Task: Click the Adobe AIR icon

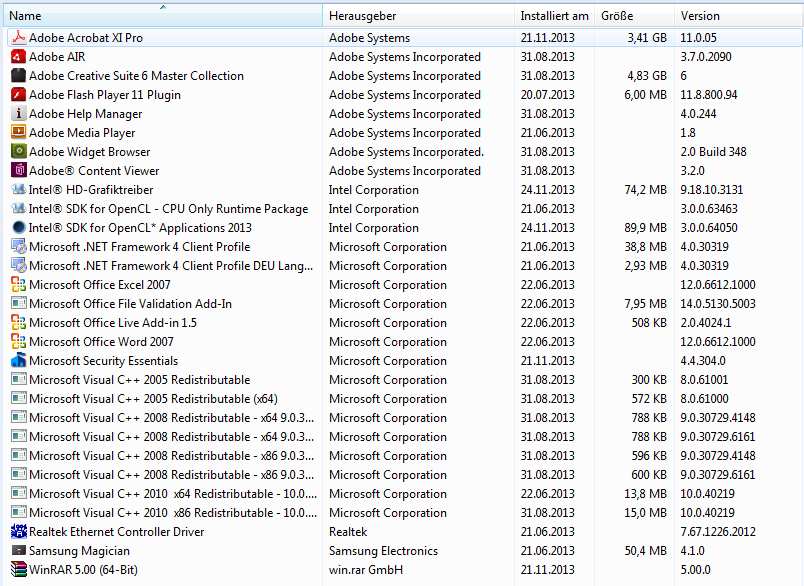Action: pyautogui.click(x=18, y=56)
